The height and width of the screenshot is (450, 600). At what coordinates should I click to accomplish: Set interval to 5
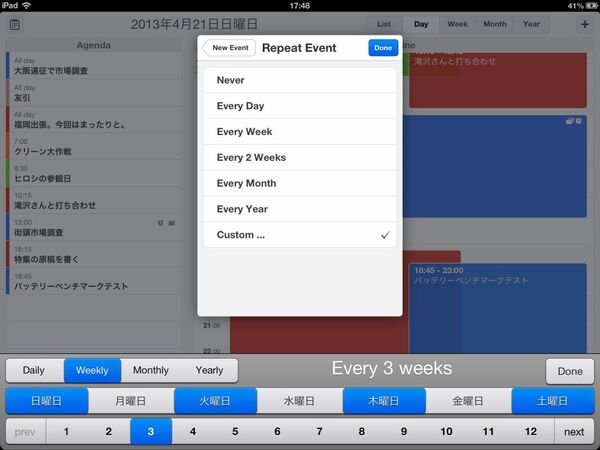(x=235, y=432)
